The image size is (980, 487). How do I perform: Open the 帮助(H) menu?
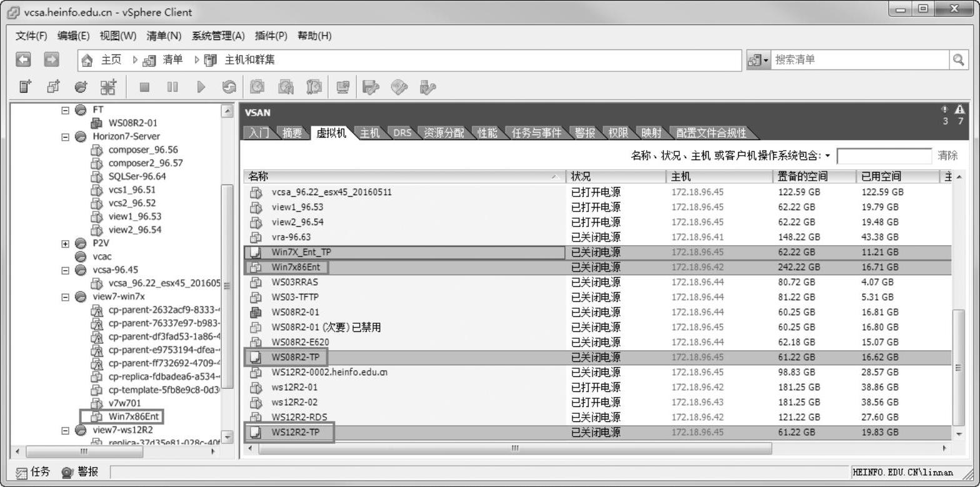coord(314,36)
